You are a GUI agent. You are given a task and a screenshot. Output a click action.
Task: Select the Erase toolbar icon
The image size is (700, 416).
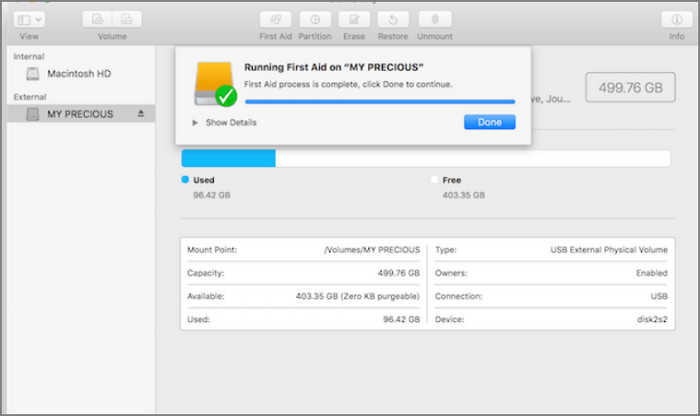click(x=352, y=20)
